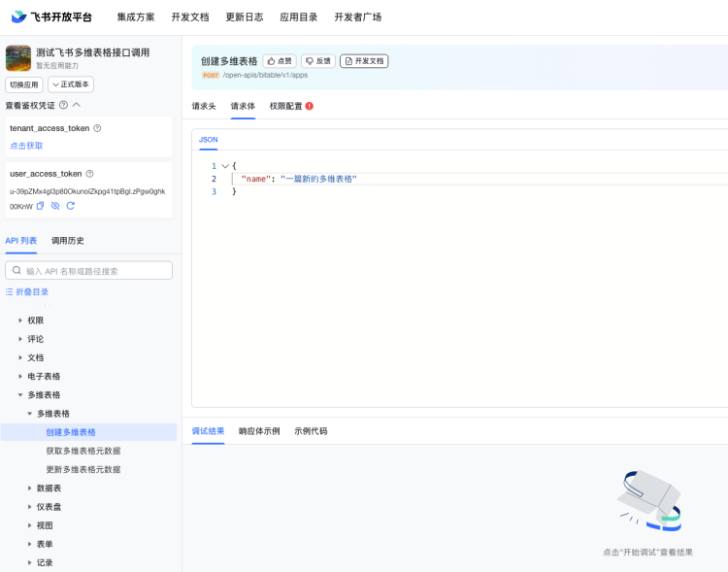Viewport: 728px width, 572px height.
Task: Copy the user_access_token value
Action: click(x=41, y=206)
